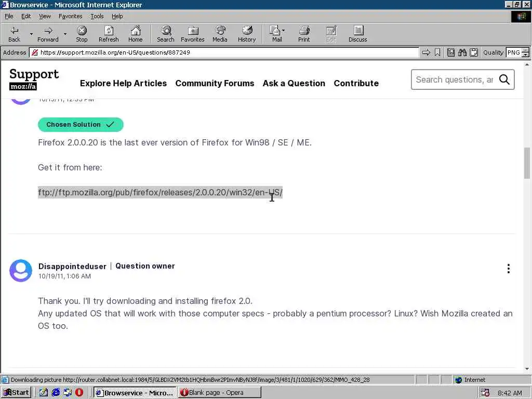Switch to Blank page - Opera taskbar button

pyautogui.click(x=220, y=393)
